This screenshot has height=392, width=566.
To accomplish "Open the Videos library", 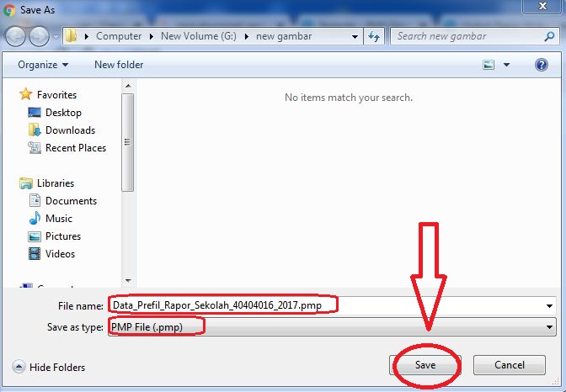I will pyautogui.click(x=60, y=254).
